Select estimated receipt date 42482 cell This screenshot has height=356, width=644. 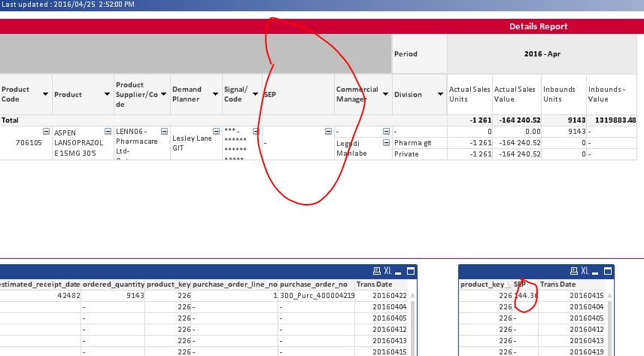coord(41,296)
